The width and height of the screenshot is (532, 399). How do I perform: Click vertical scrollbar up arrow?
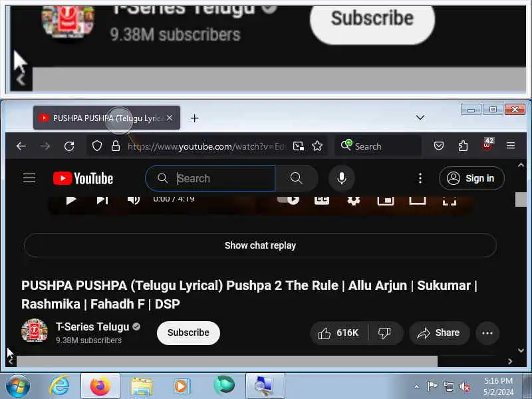coord(521,165)
